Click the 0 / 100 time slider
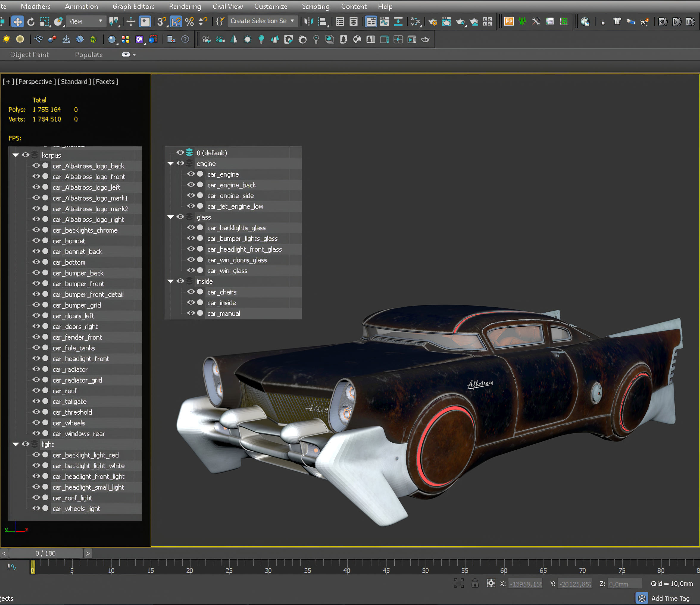Screen dimensions: 700x605 click(46, 553)
